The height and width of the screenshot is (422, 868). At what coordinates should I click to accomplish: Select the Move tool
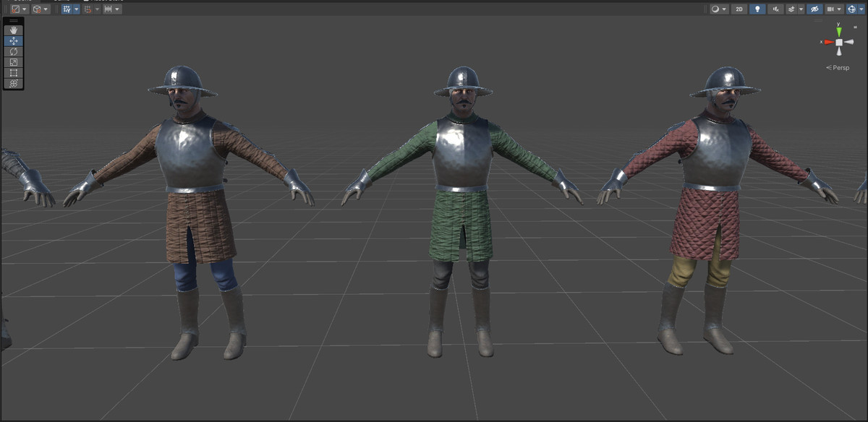[13, 41]
